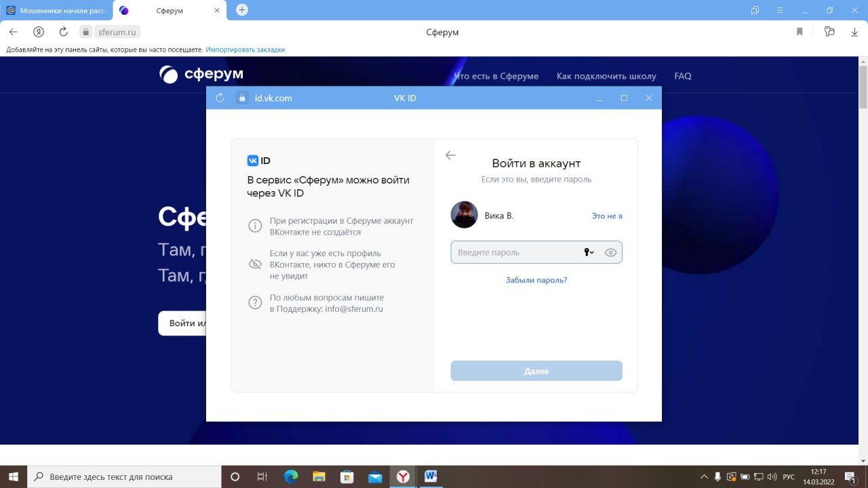868x488 pixels.
Task: Click id.vk.com address in the popup
Action: pos(273,98)
